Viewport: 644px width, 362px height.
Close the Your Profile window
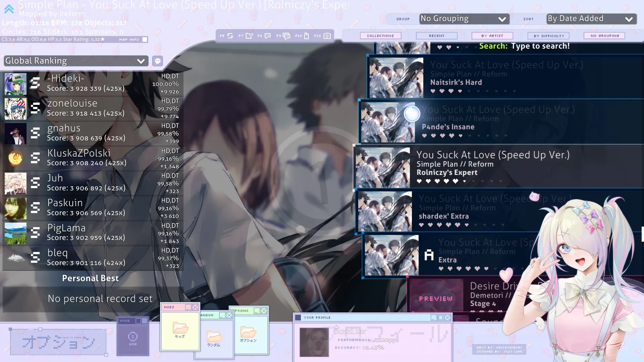[x=447, y=317]
